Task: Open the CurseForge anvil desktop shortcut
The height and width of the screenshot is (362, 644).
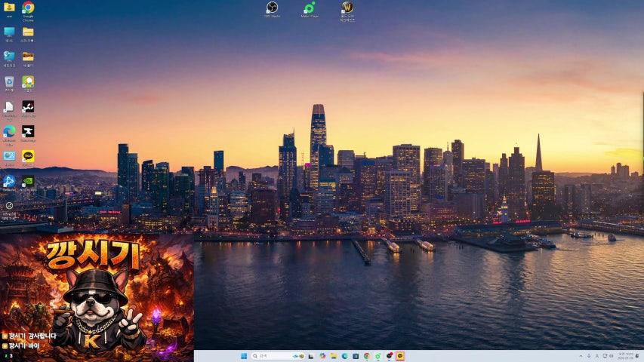Action: click(x=28, y=131)
